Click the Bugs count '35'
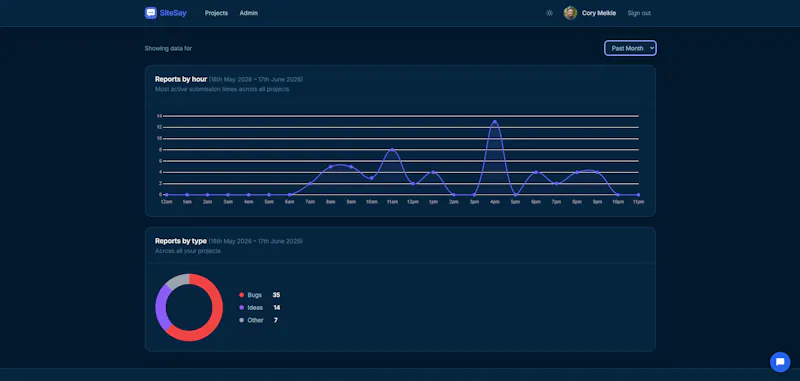800x381 pixels. (276, 295)
